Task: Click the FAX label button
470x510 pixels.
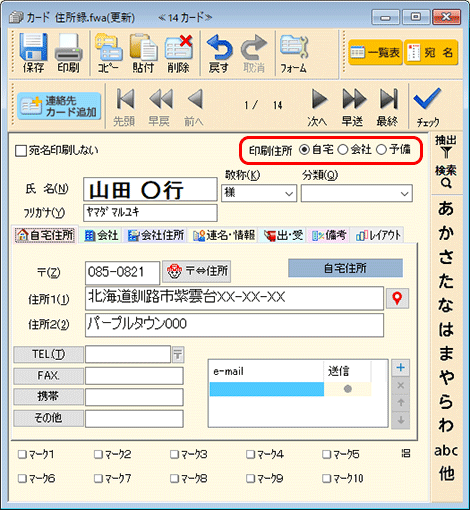Action: tap(49, 376)
